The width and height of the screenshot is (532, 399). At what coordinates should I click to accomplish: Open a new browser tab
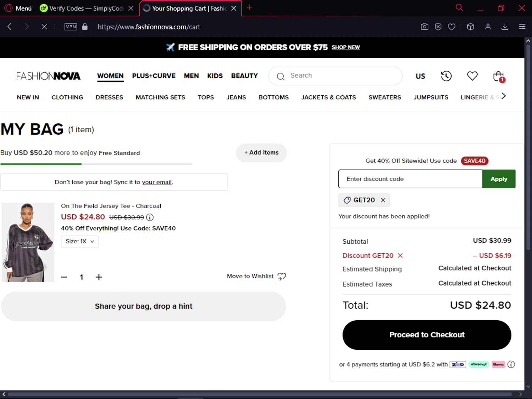249,7
